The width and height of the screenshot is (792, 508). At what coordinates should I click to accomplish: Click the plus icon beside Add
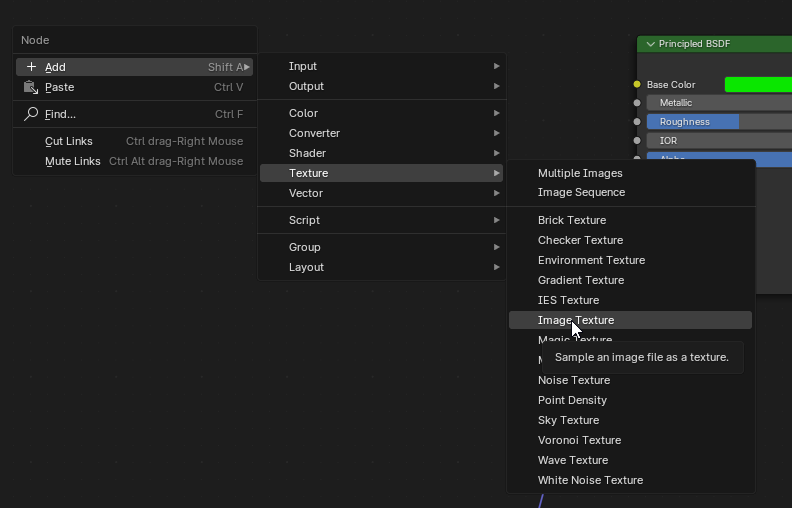31,67
